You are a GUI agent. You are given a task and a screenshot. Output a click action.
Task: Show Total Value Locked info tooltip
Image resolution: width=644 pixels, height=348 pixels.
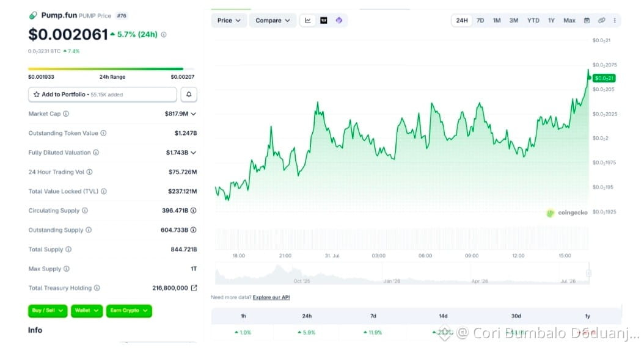pyautogui.click(x=104, y=191)
